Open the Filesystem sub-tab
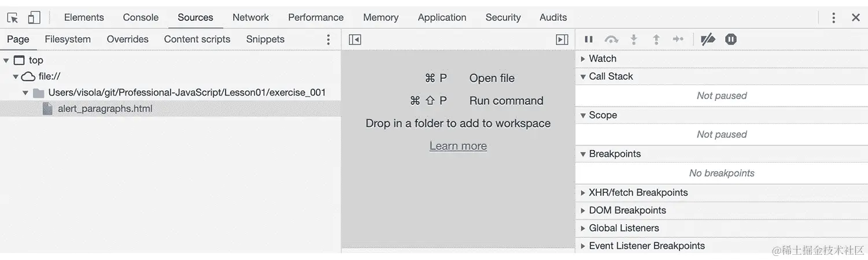 pyautogui.click(x=68, y=39)
